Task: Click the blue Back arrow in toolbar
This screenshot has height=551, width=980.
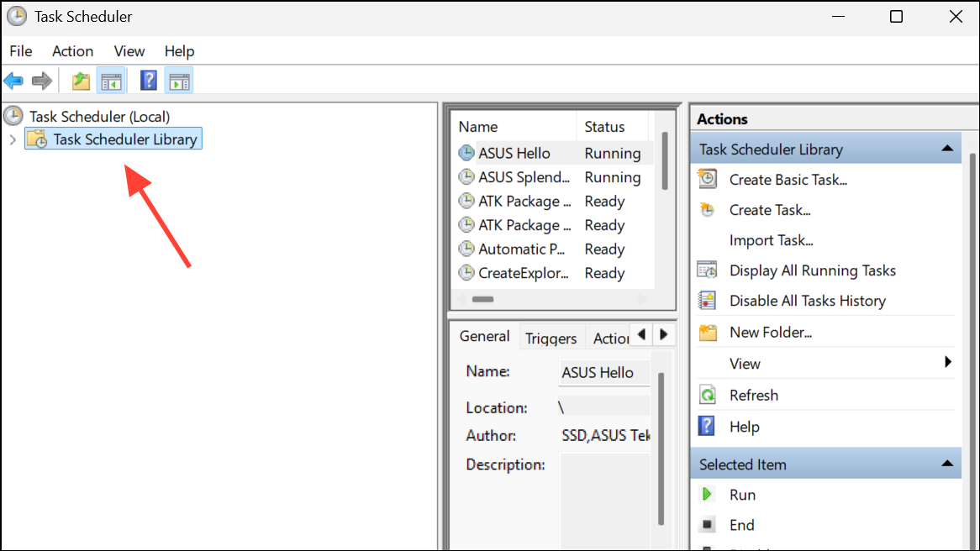Action: pos(13,81)
